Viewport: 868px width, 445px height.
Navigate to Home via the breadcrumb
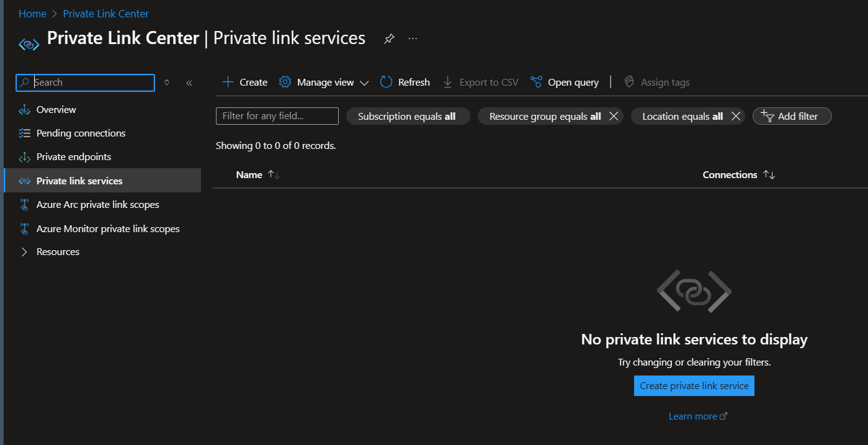[32, 13]
